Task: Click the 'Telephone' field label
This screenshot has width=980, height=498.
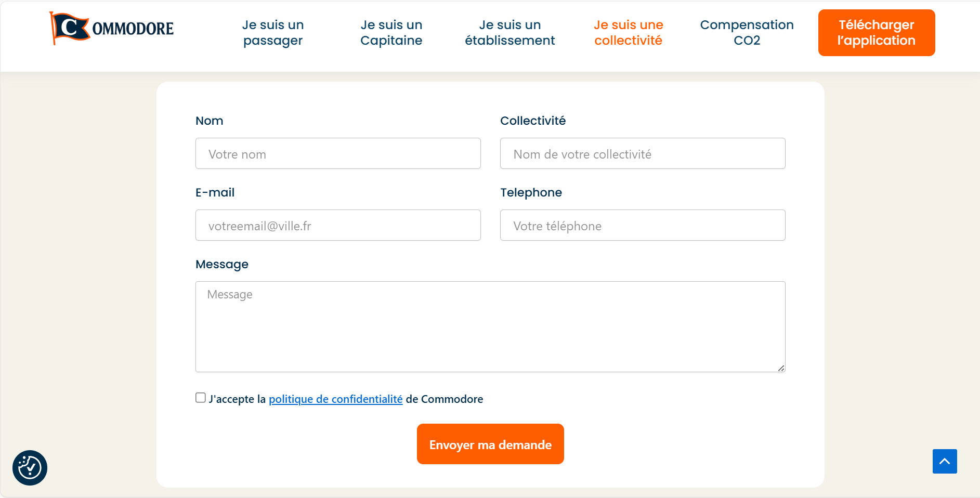Action: [531, 192]
